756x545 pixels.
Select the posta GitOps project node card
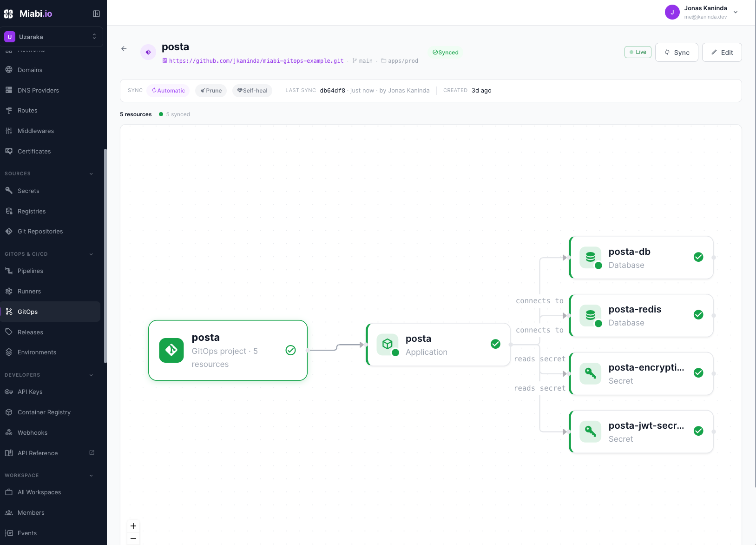(228, 351)
